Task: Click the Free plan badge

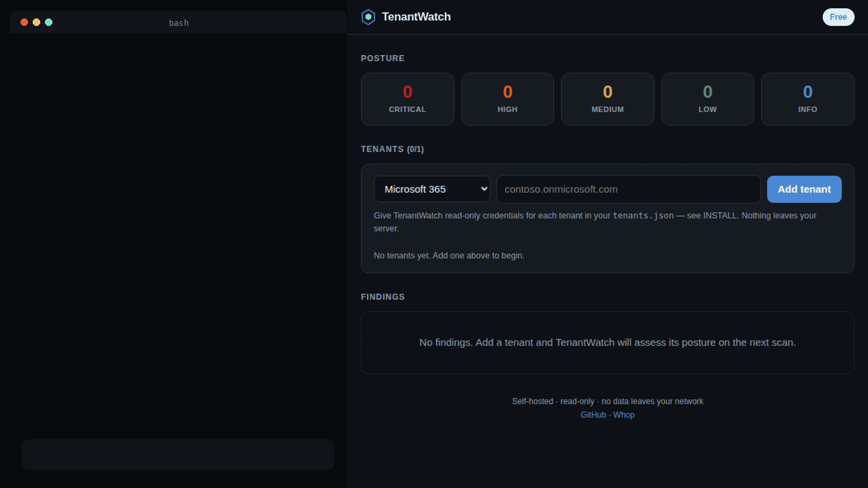Action: [x=838, y=17]
